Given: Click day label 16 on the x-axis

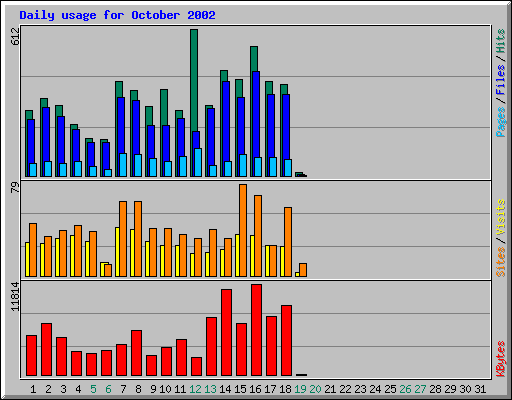Looking at the screenshot, I should pos(255,389).
